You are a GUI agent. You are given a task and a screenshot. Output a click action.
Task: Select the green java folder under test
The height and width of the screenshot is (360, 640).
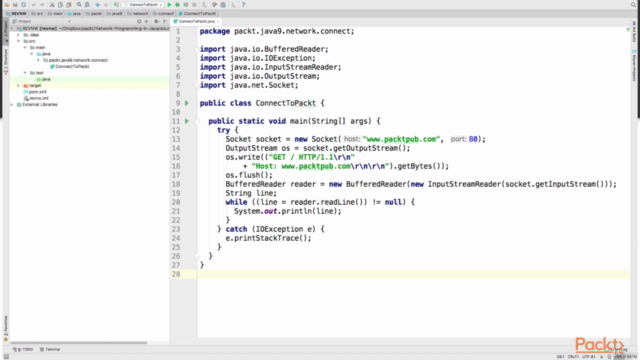[x=44, y=79]
